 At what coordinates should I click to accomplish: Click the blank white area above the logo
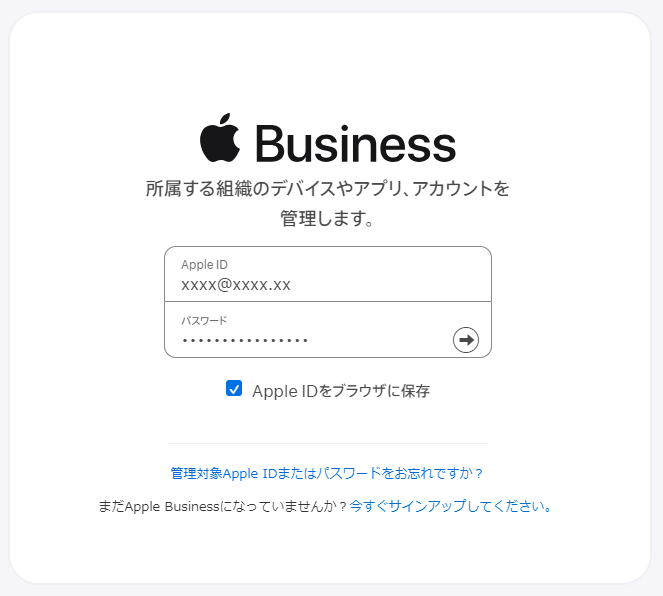[330, 63]
